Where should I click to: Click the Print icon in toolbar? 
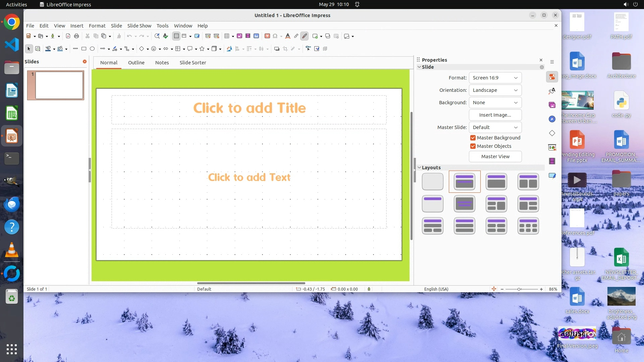[x=76, y=36]
